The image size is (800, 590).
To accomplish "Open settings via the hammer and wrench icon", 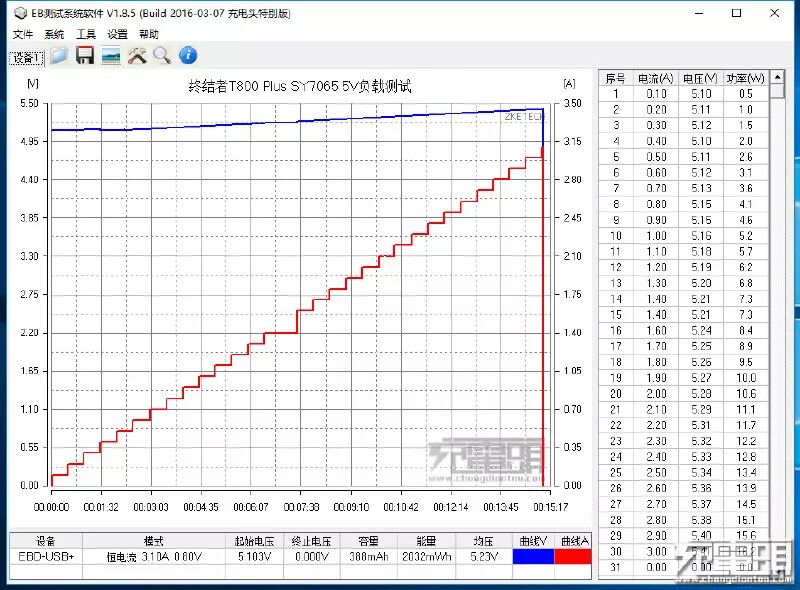I will click(x=137, y=56).
